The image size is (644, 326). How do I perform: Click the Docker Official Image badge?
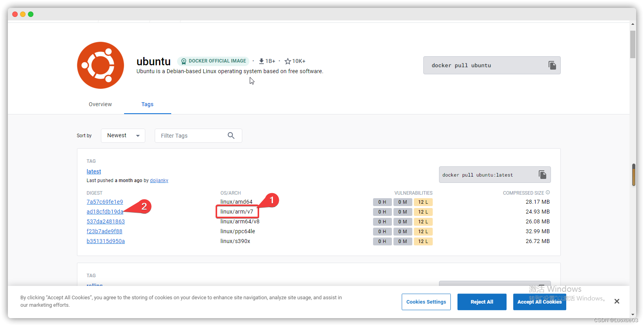[214, 61]
